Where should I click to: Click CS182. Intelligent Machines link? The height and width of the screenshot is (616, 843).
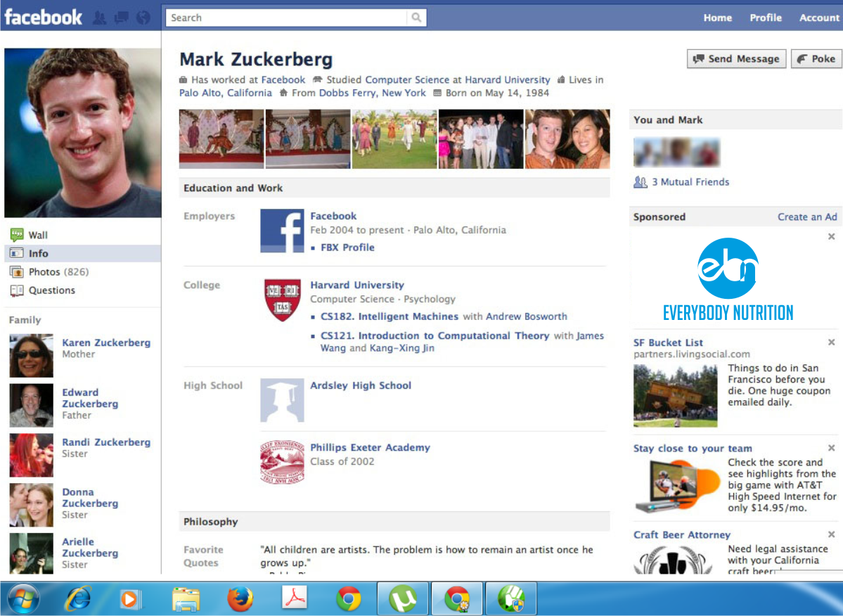390,316
